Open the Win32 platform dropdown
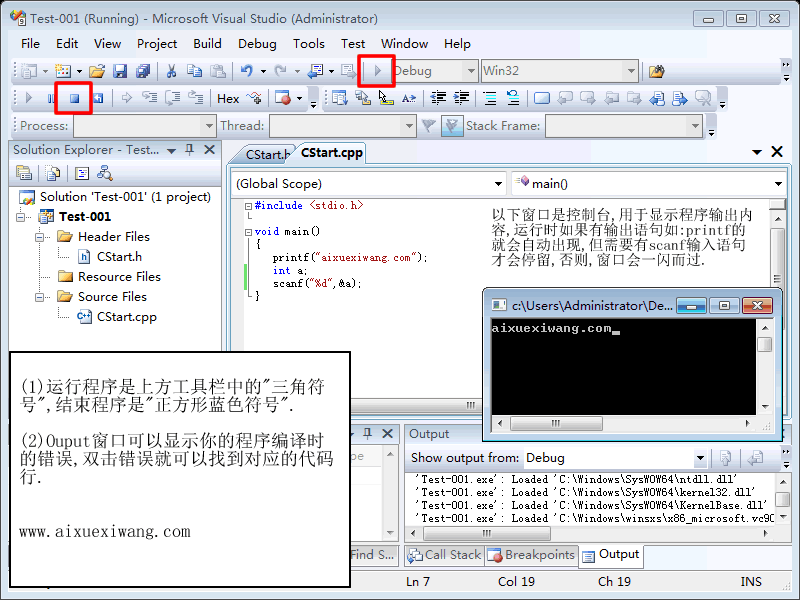The height and width of the screenshot is (600, 800). 630,71
